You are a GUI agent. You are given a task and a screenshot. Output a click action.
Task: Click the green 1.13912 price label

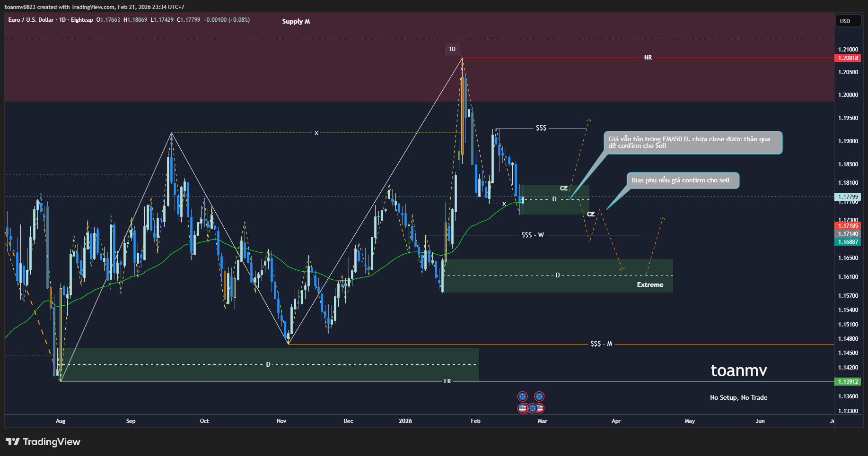(848, 382)
